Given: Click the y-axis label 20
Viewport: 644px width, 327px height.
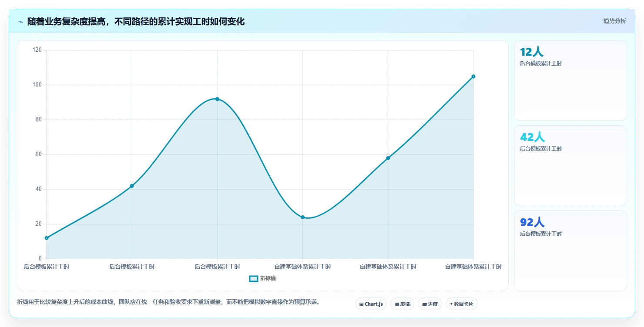Looking at the screenshot, I should [x=39, y=224].
